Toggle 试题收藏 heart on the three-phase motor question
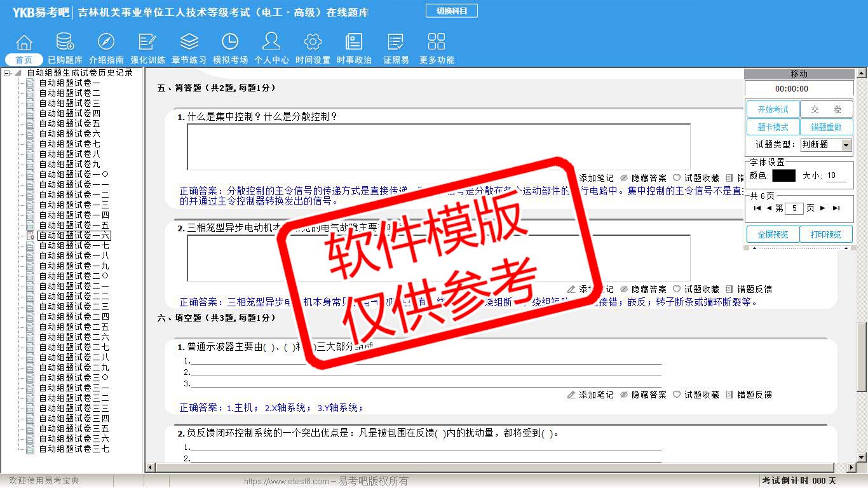This screenshot has width=868, height=488. coord(696,289)
